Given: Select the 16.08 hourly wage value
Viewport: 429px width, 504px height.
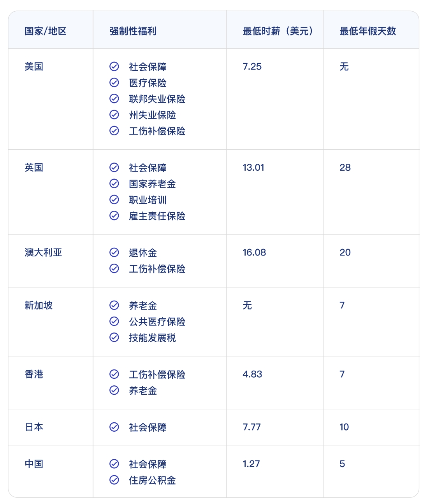Looking at the screenshot, I should coord(254,252).
